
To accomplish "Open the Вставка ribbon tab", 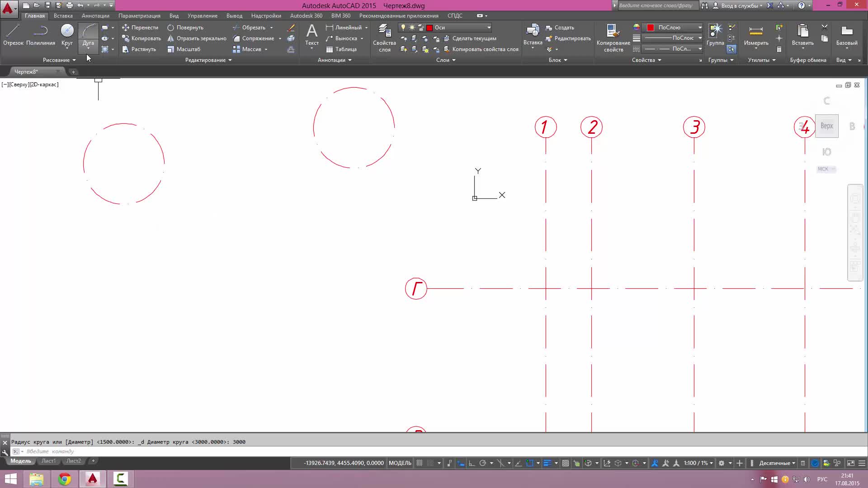I will click(63, 16).
